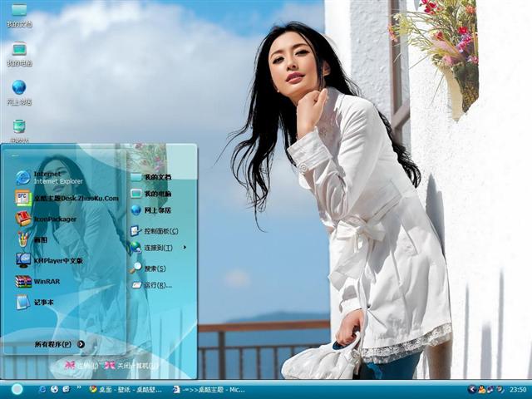
Task: Open 我的电脑 desktop icon
Action: [x=19, y=54]
